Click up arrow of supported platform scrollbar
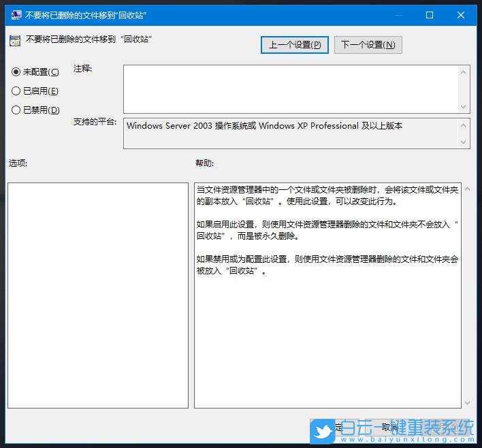 (464, 125)
